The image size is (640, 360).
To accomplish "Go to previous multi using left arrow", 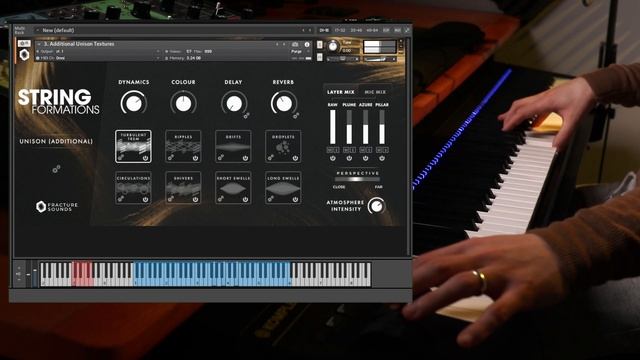I will coord(303,30).
